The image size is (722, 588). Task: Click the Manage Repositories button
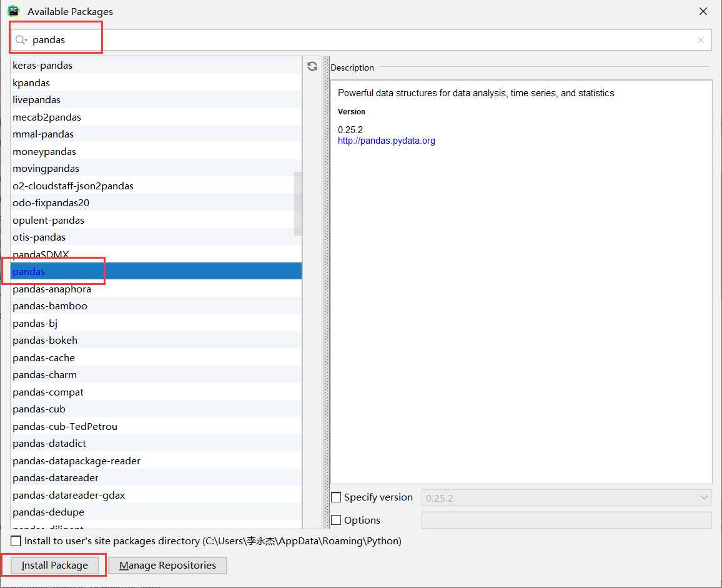167,566
